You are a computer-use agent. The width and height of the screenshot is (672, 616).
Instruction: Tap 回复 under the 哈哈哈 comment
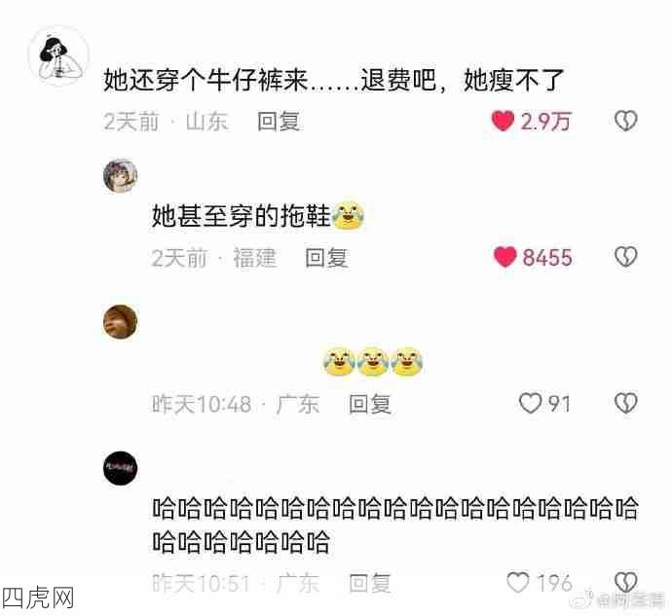point(370,583)
